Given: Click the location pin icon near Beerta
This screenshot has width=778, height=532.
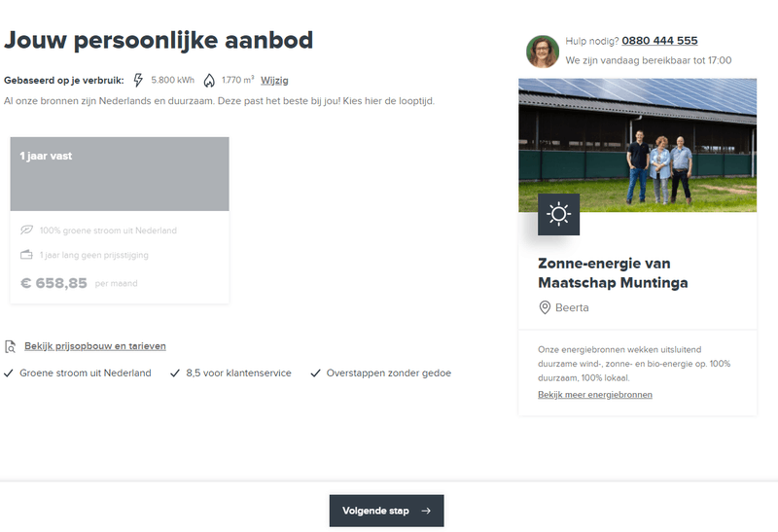Looking at the screenshot, I should coord(545,307).
